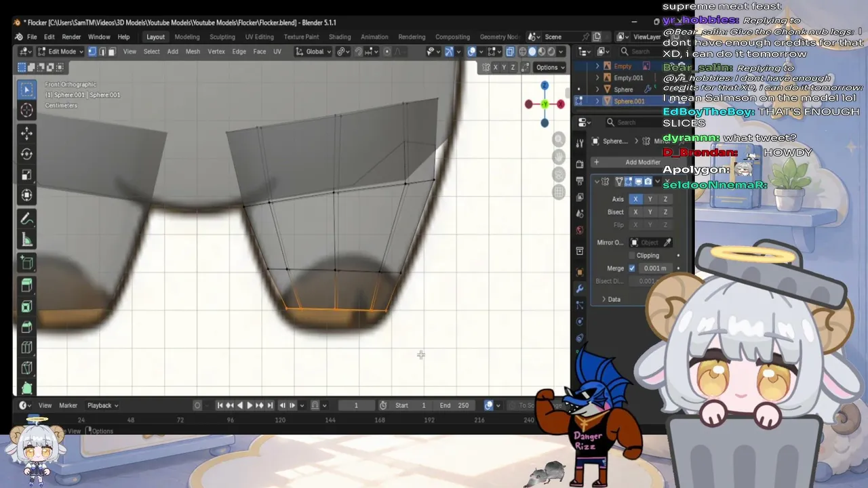Viewport: 868px width, 488px height.
Task: Select the Add Cube tool
Action: (26, 263)
